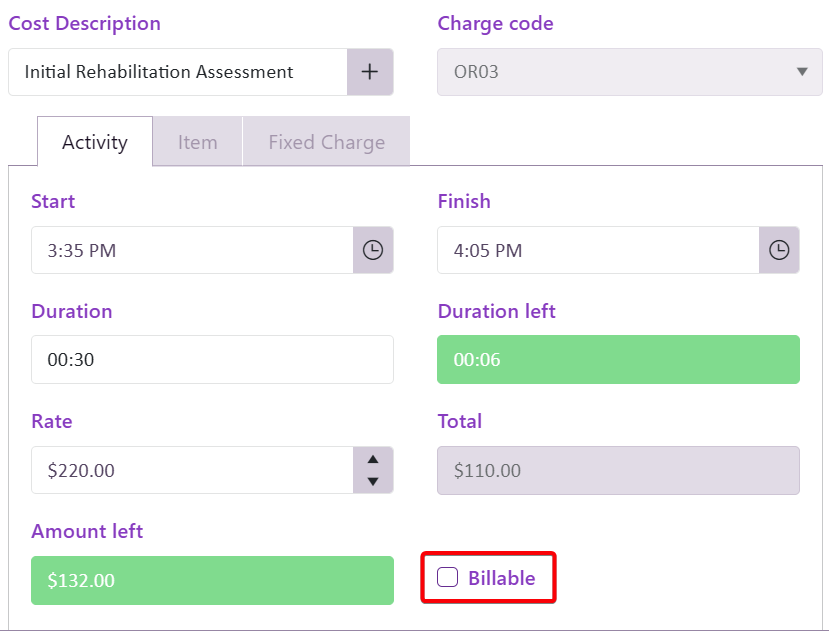Click the green Duration left indicator

tap(618, 360)
